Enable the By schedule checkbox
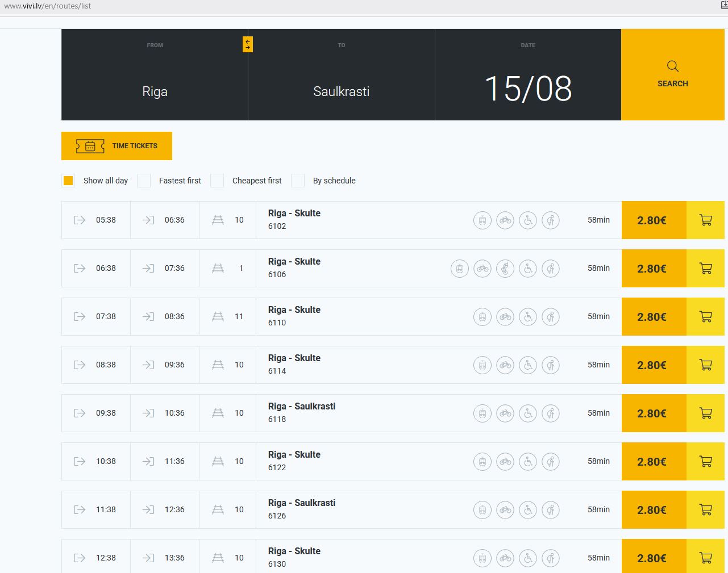Viewport: 728px width, 573px height. coord(298,181)
